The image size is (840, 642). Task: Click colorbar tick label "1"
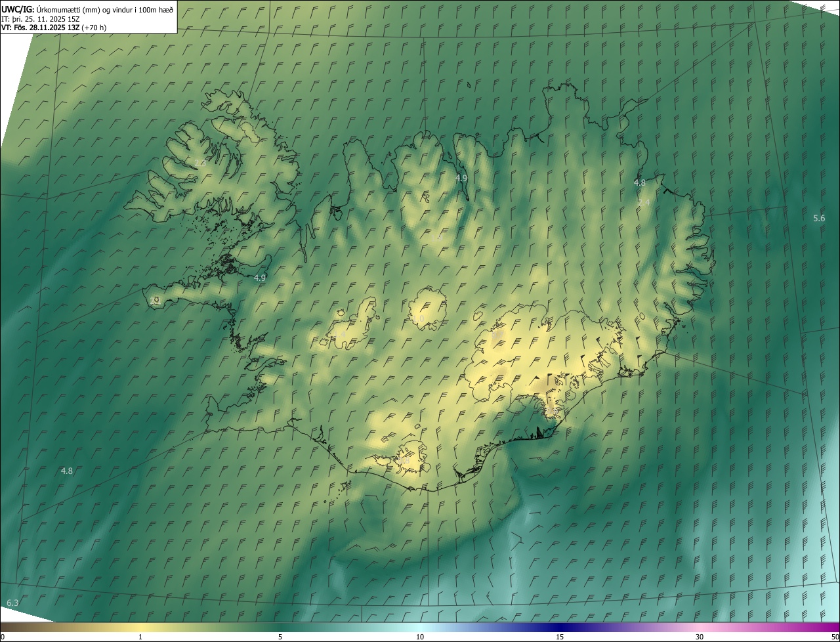(x=140, y=637)
